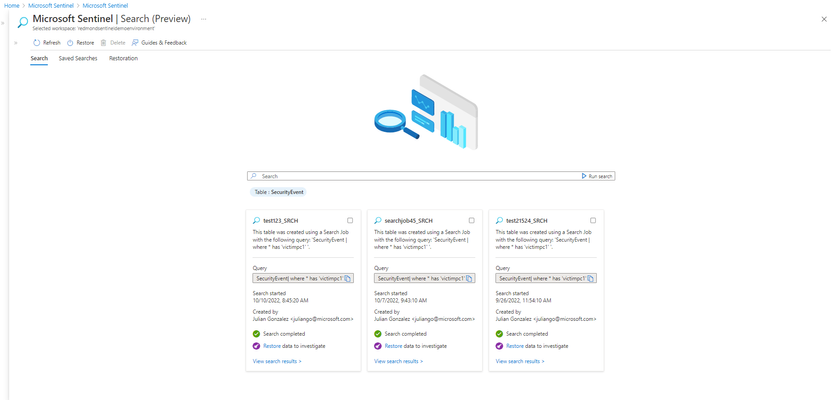Copy the query in test21524_SRCH card
The image size is (834, 400).
pyautogui.click(x=590, y=278)
